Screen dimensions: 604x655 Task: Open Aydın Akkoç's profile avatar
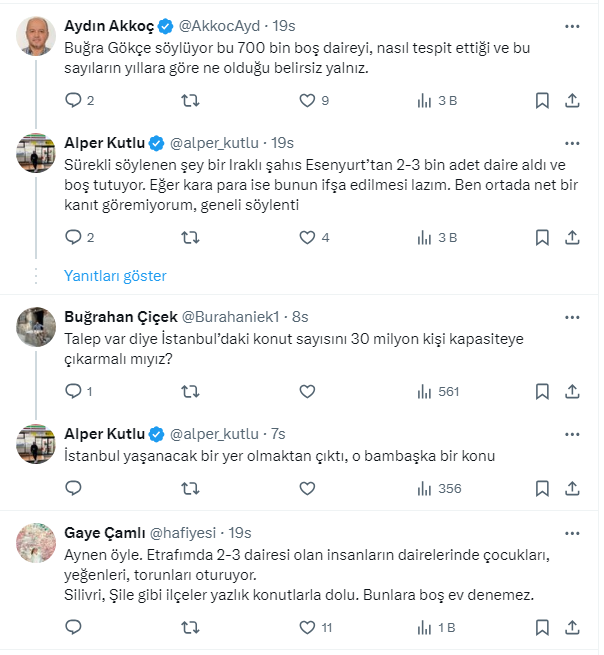click(x=37, y=36)
